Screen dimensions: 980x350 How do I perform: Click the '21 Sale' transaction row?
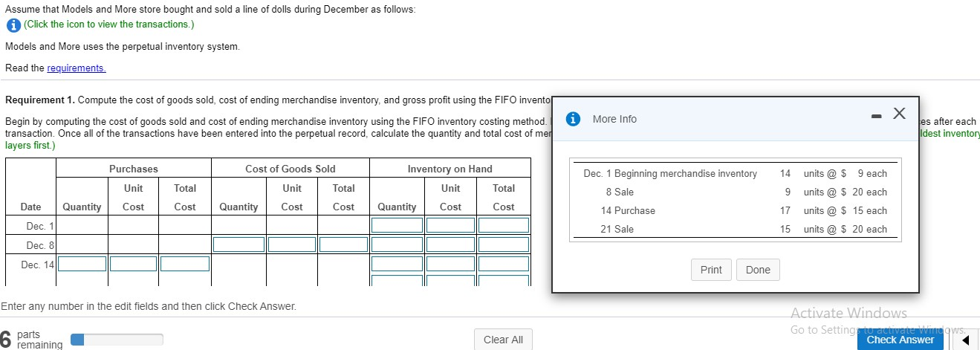(734, 230)
